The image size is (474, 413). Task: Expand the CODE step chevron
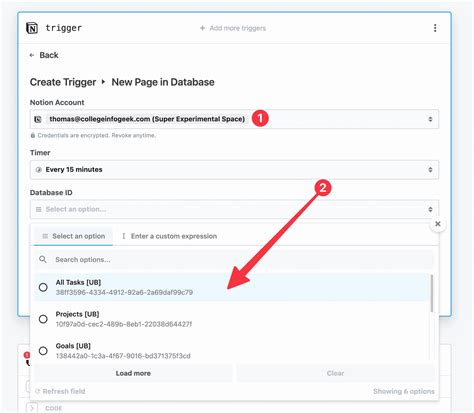[x=32, y=408]
